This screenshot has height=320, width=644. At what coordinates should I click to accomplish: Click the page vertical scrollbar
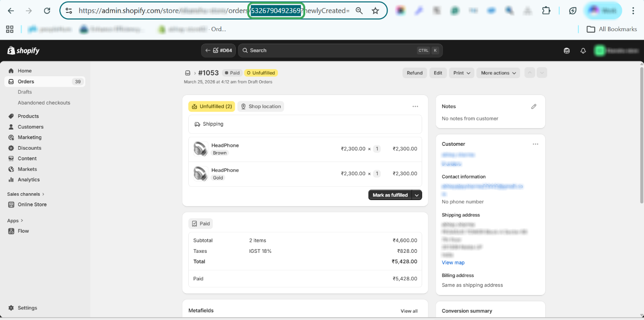coord(642,134)
